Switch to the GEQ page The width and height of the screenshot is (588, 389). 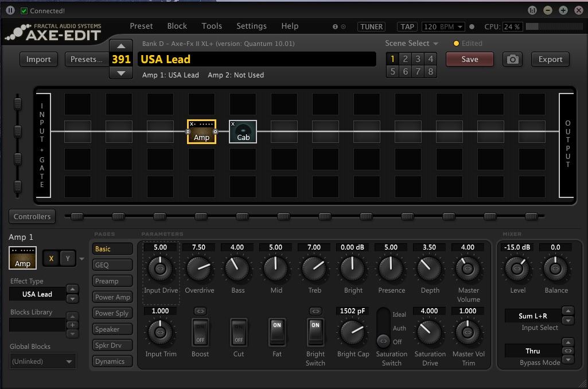112,265
